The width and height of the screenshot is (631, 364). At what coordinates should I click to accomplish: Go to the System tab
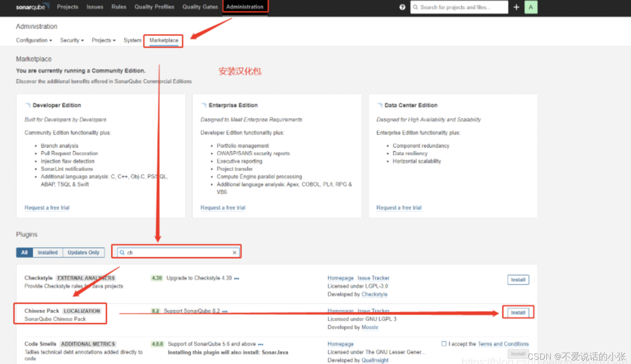132,40
